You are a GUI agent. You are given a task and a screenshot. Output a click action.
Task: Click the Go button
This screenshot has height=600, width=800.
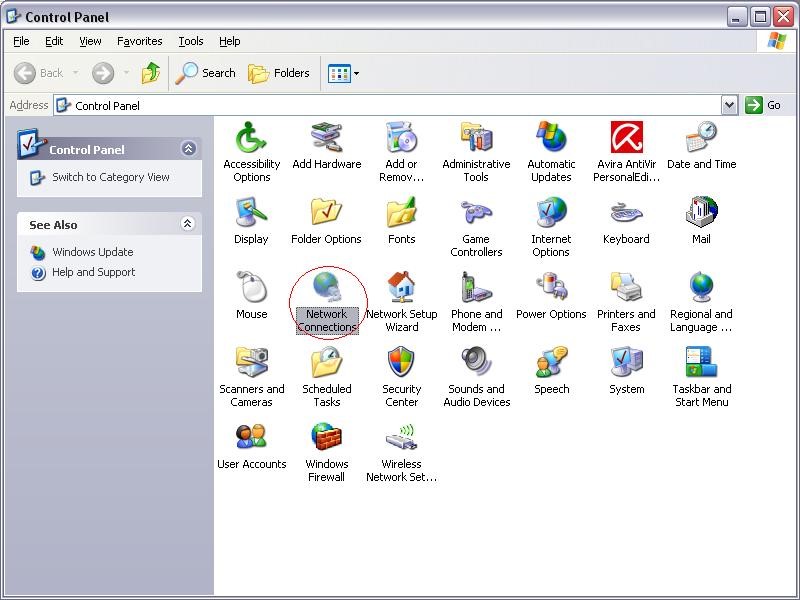[764, 105]
